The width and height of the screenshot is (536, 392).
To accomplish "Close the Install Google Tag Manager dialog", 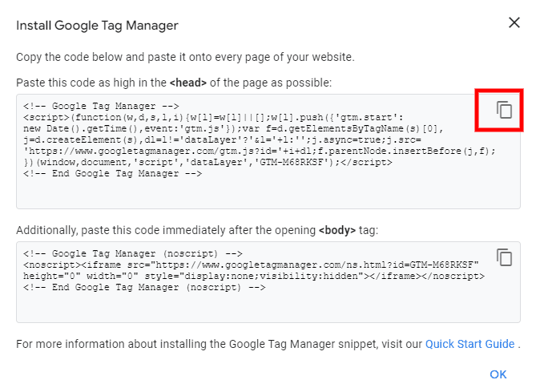I will (514, 22).
